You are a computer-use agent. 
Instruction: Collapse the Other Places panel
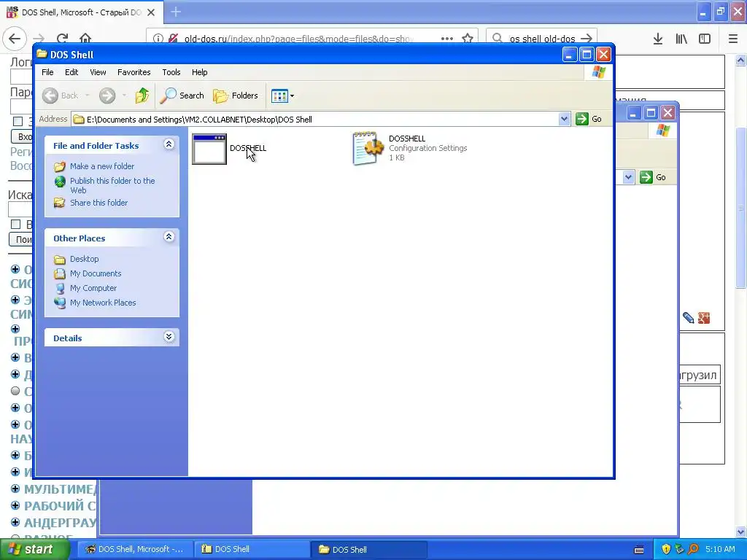coord(169,237)
